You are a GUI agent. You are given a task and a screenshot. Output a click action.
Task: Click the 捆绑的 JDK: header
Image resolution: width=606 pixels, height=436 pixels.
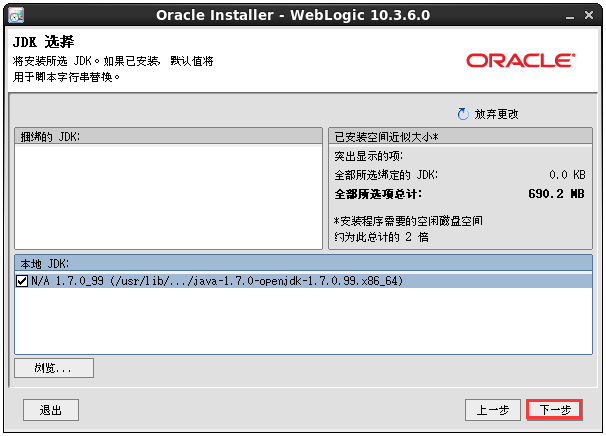click(x=169, y=136)
